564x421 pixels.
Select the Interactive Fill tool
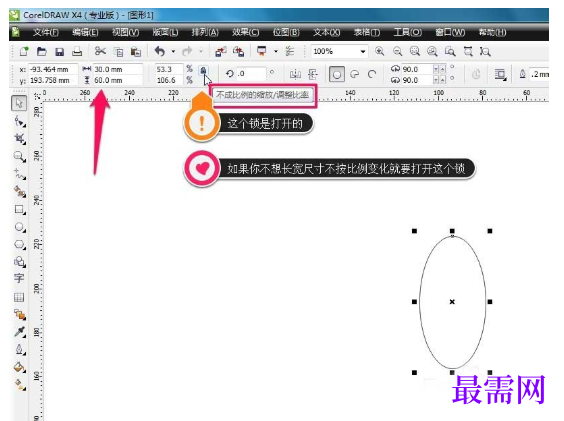click(19, 385)
